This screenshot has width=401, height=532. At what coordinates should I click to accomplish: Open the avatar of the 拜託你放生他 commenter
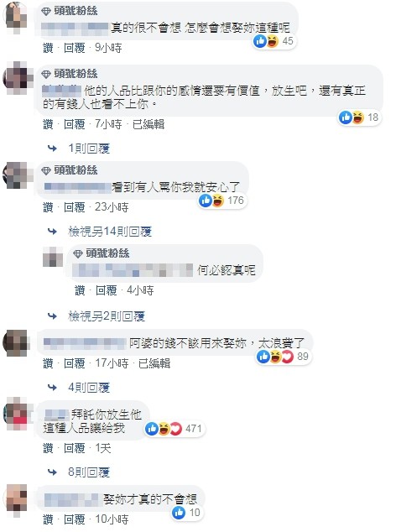tap(15, 415)
